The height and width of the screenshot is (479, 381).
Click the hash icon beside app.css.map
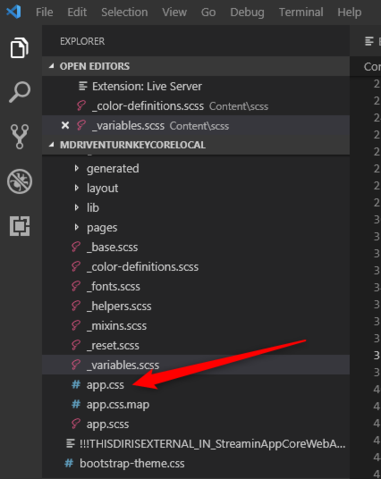point(76,404)
